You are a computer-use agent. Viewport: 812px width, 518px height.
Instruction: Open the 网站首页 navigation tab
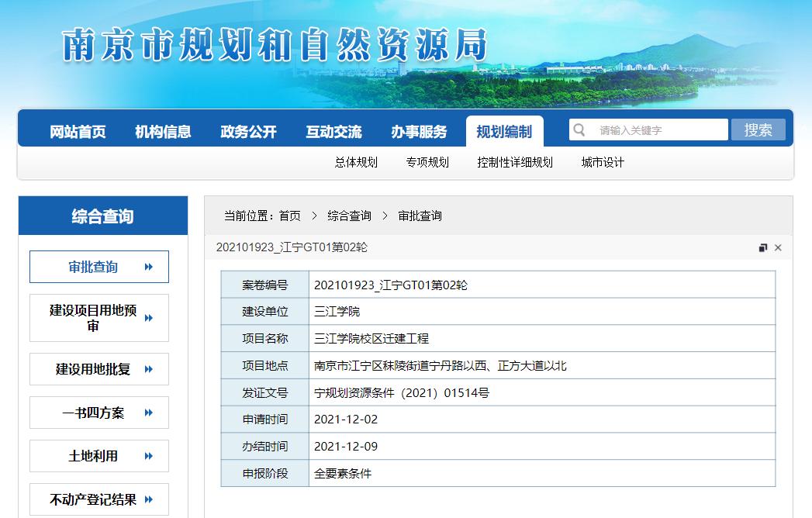tap(78, 132)
